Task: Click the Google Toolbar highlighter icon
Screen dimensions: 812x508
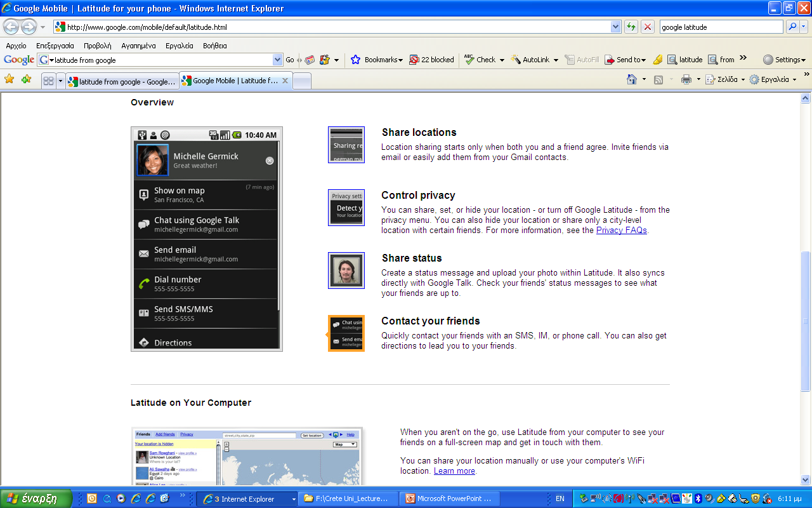Action: point(657,60)
